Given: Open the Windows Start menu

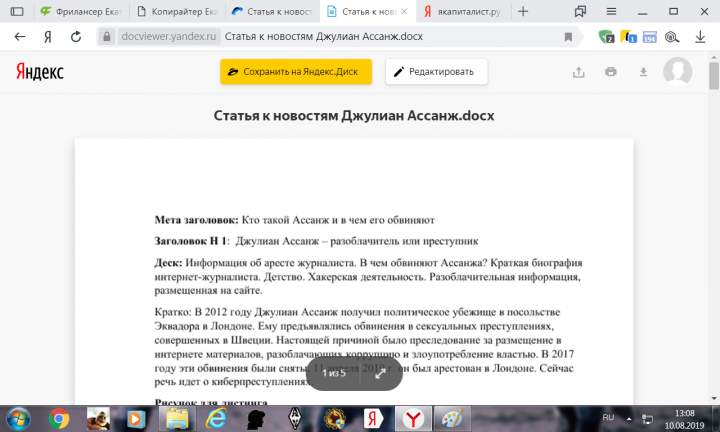Looking at the screenshot, I should tap(17, 419).
